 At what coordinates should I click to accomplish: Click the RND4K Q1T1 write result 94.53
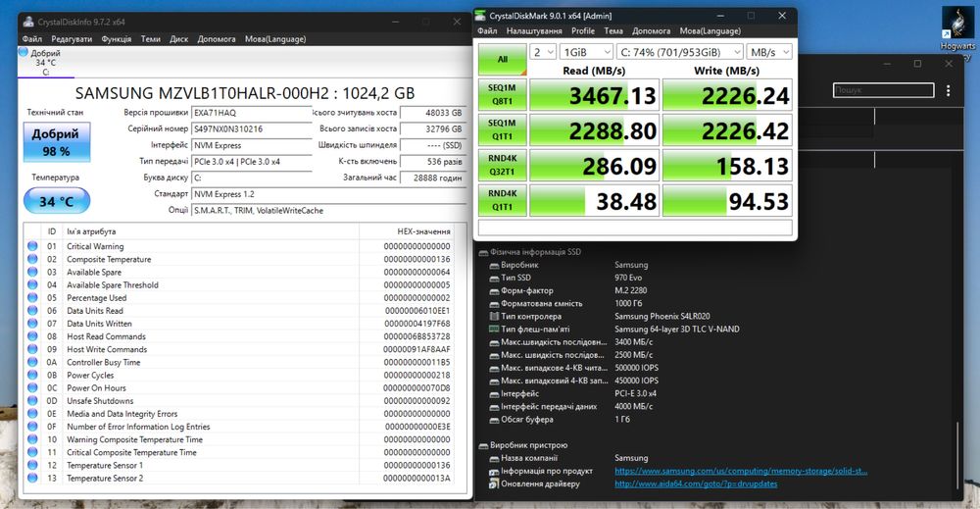pos(727,201)
